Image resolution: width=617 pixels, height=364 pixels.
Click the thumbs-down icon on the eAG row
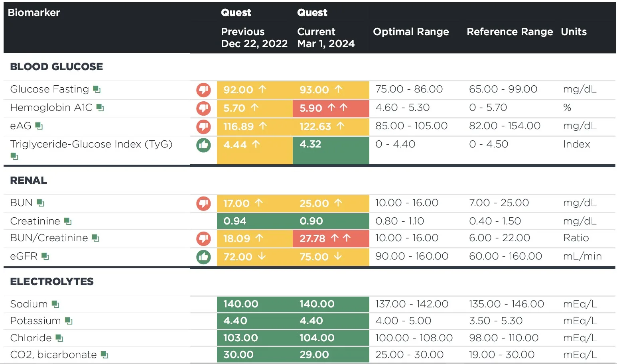click(203, 127)
